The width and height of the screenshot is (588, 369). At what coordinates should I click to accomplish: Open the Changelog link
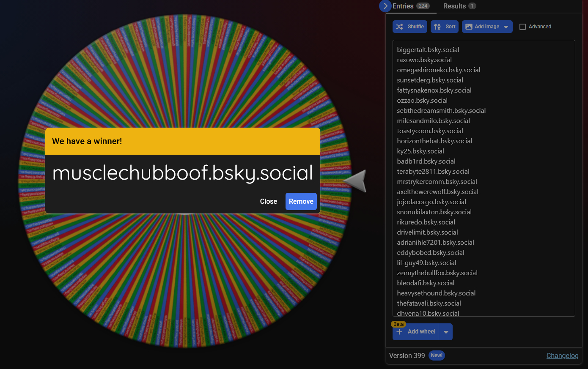(x=562, y=355)
